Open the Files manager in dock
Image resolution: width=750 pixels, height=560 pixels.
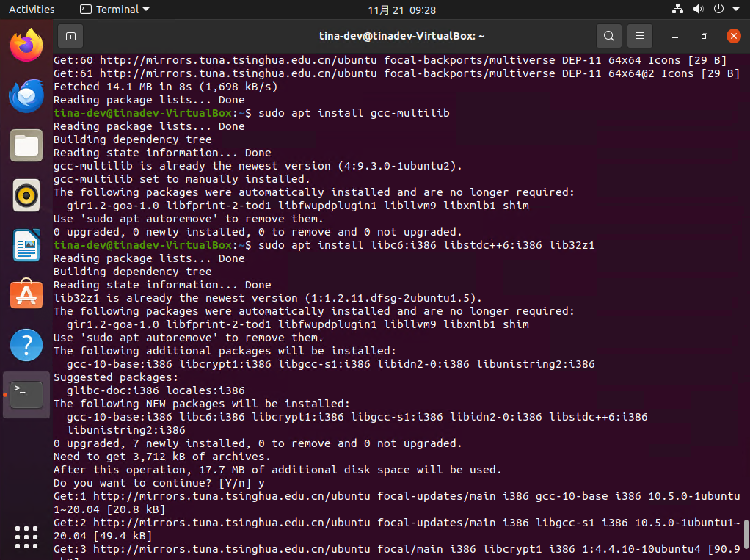[x=26, y=145]
